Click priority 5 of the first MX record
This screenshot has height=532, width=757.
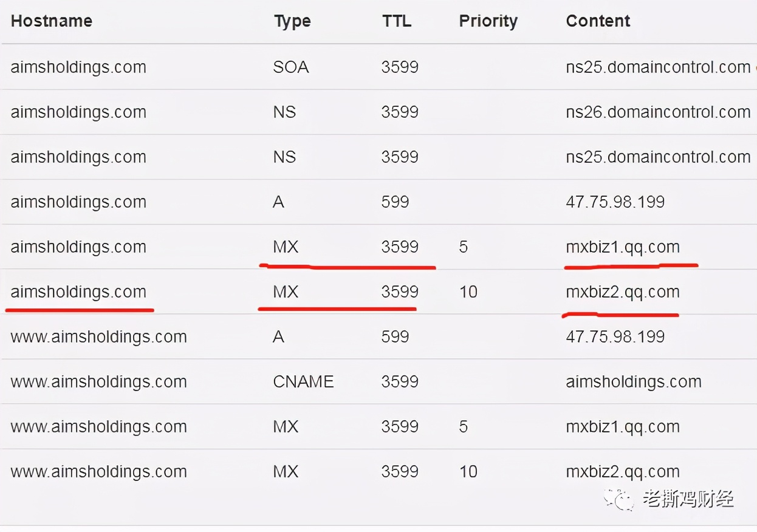[x=464, y=247]
